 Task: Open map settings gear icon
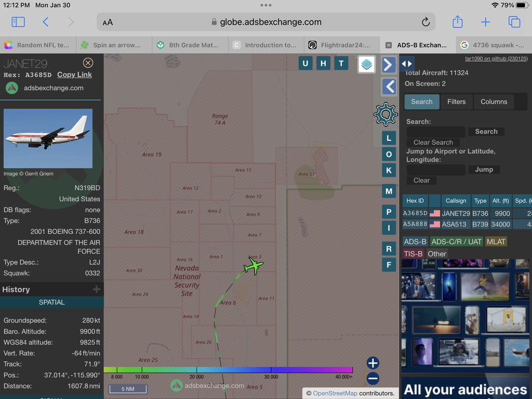coord(386,114)
